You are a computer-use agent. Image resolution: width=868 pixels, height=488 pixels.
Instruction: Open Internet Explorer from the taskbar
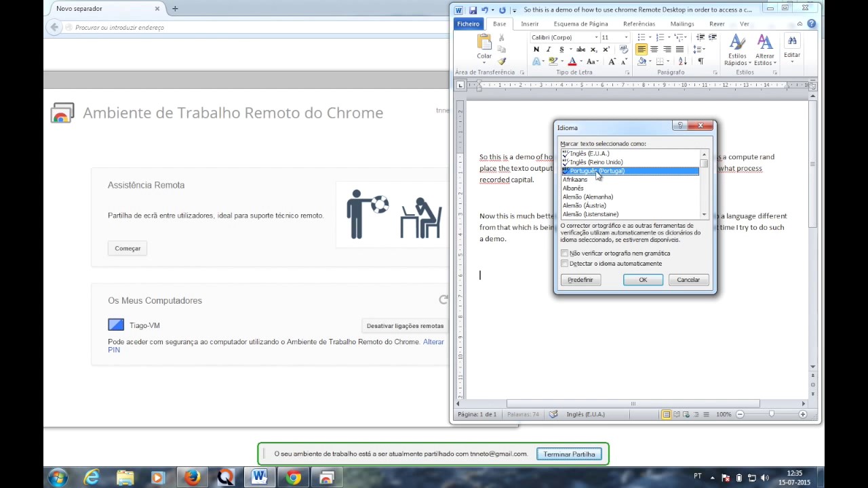pyautogui.click(x=92, y=478)
